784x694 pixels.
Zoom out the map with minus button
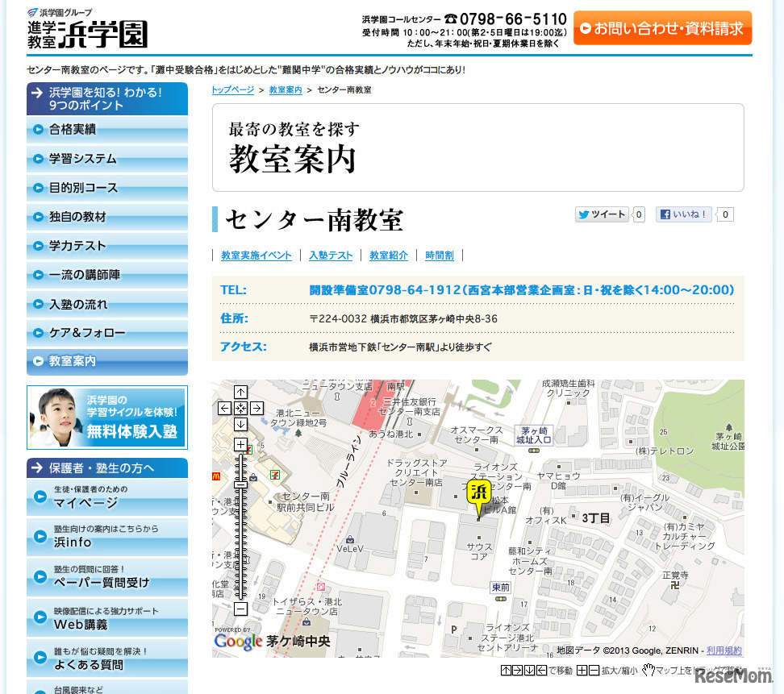(240, 609)
